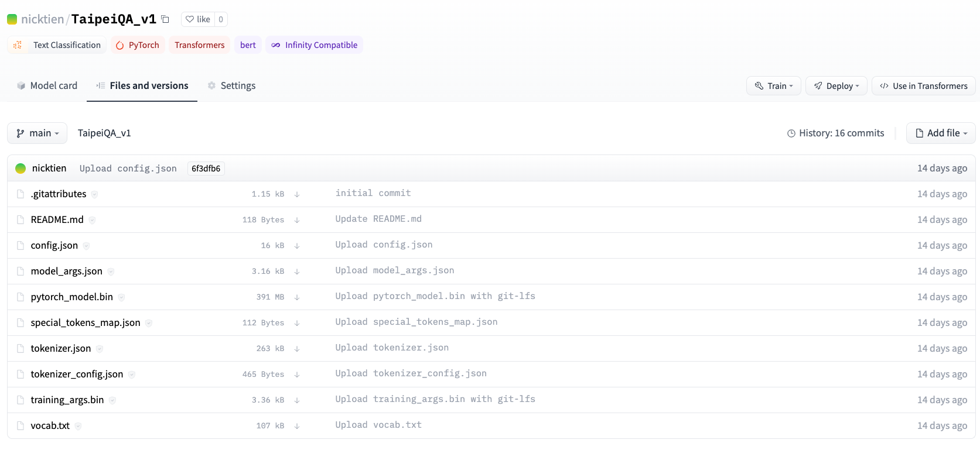Open the main branch selector

pyautogui.click(x=37, y=133)
